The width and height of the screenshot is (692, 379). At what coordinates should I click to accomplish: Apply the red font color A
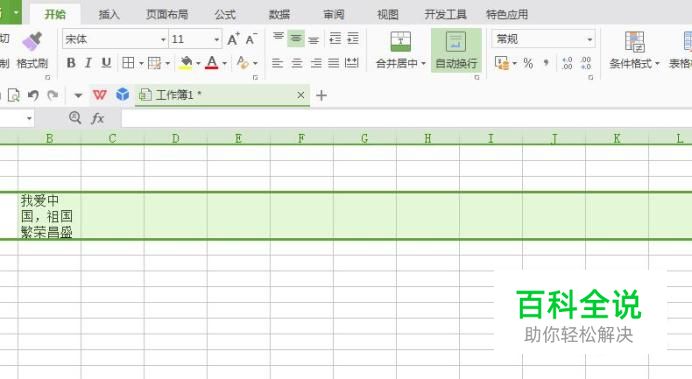[212, 63]
